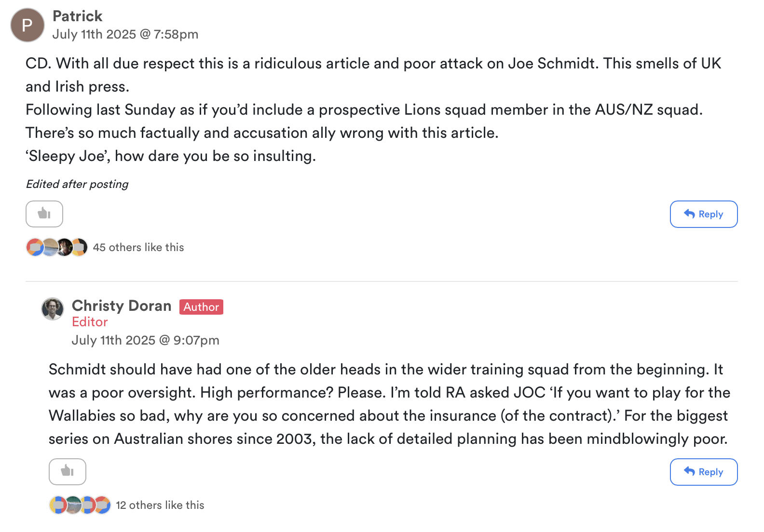This screenshot has height=532, width=764.
Task: Open the Christy Doran author name link
Action: coord(122,306)
